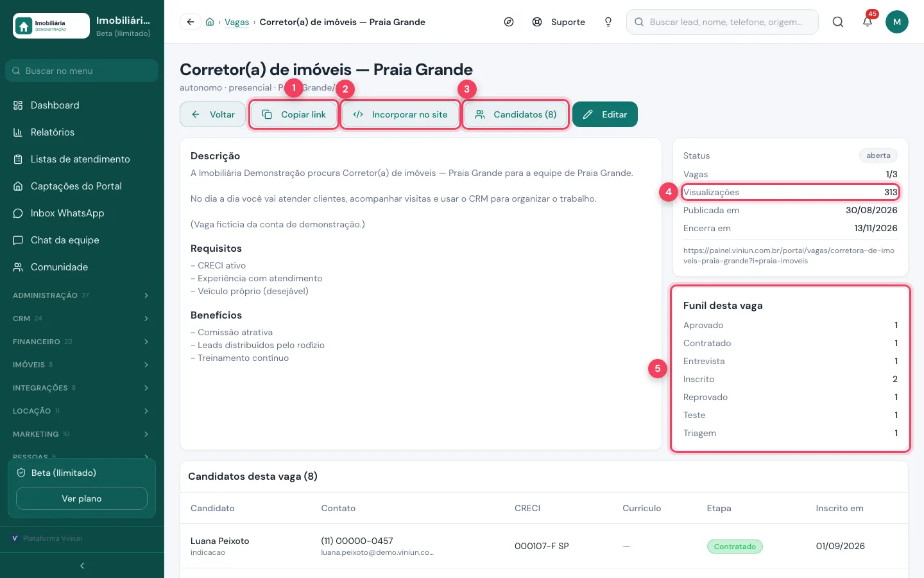The height and width of the screenshot is (578, 924).
Task: Click Inscrito row in Funil desta vaga
Action: coord(791,379)
